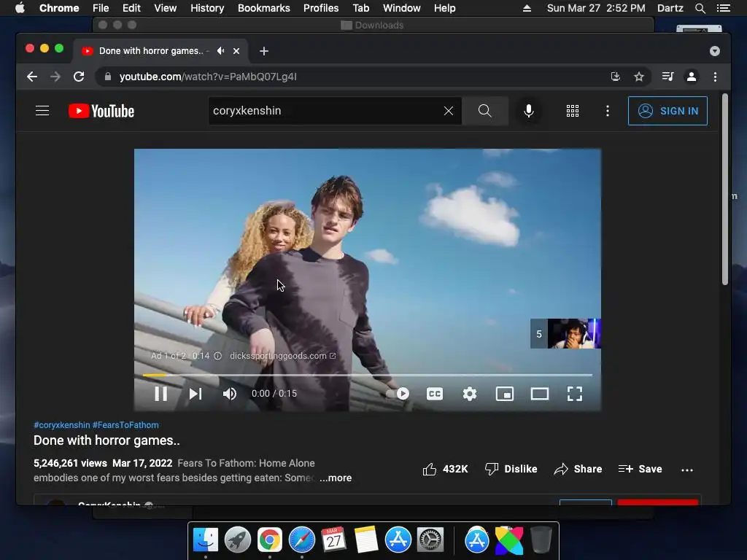This screenshot has height=560, width=747.
Task: Open tab search dropdown arrow
Action: tap(715, 51)
